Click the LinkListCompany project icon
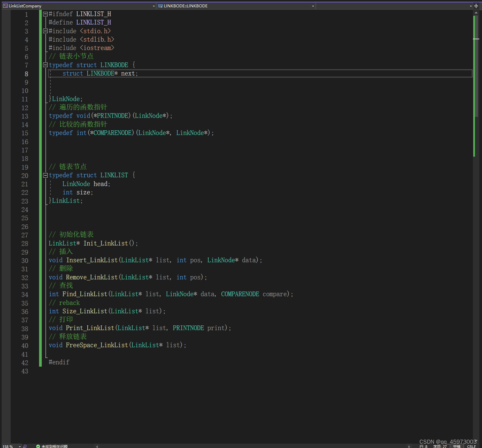Screen dimensions: 482x448 coord(5,6)
